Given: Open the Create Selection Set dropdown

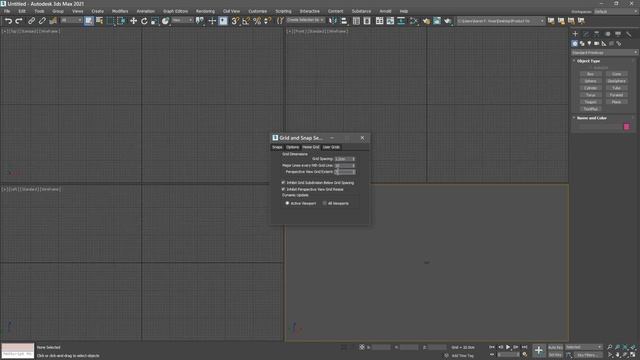Looking at the screenshot, I should (x=305, y=20).
